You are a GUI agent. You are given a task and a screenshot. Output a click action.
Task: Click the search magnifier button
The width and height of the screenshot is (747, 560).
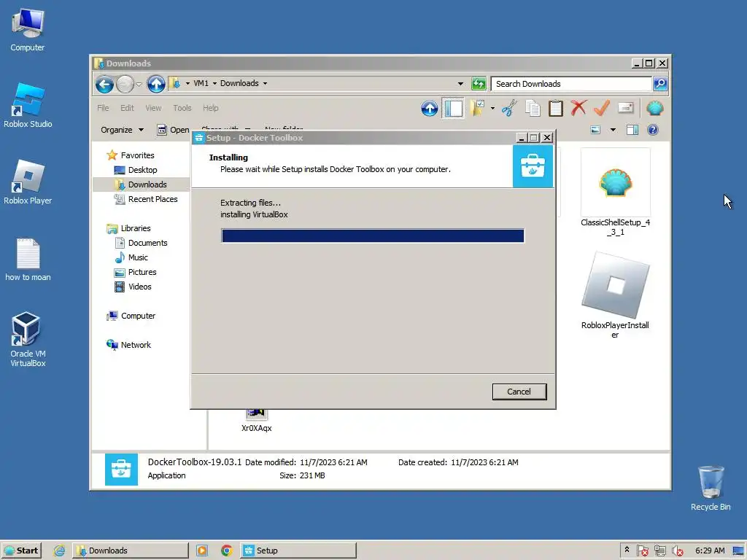(659, 84)
